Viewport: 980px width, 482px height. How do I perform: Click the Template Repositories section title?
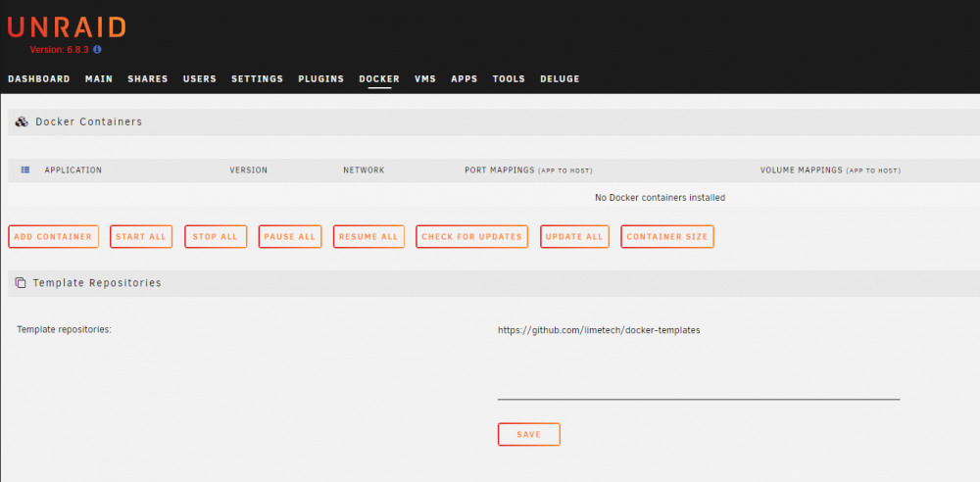[x=97, y=283]
